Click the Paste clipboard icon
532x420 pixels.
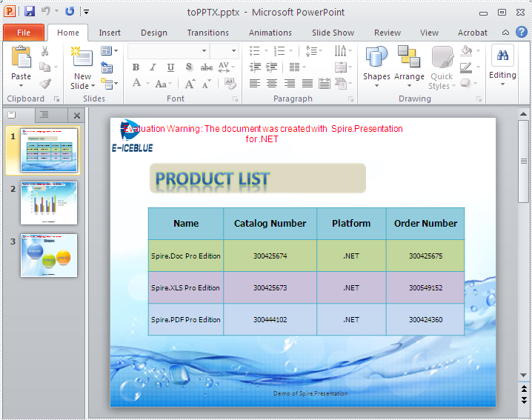tap(21, 56)
